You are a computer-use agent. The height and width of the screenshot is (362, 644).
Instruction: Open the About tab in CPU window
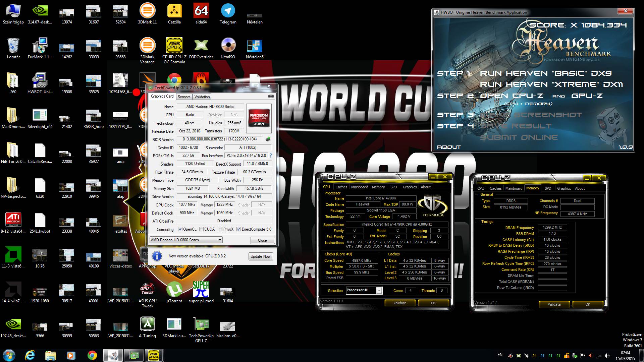click(x=425, y=187)
